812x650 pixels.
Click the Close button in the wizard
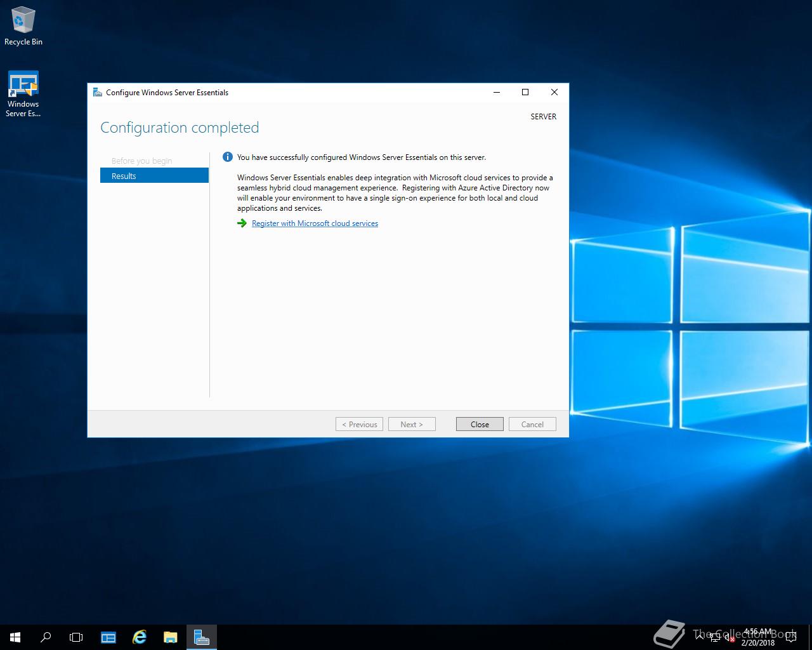(480, 424)
